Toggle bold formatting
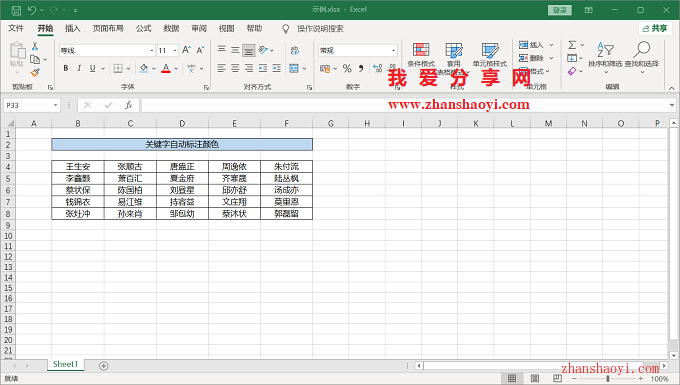This screenshot has width=680, height=385. [x=66, y=68]
